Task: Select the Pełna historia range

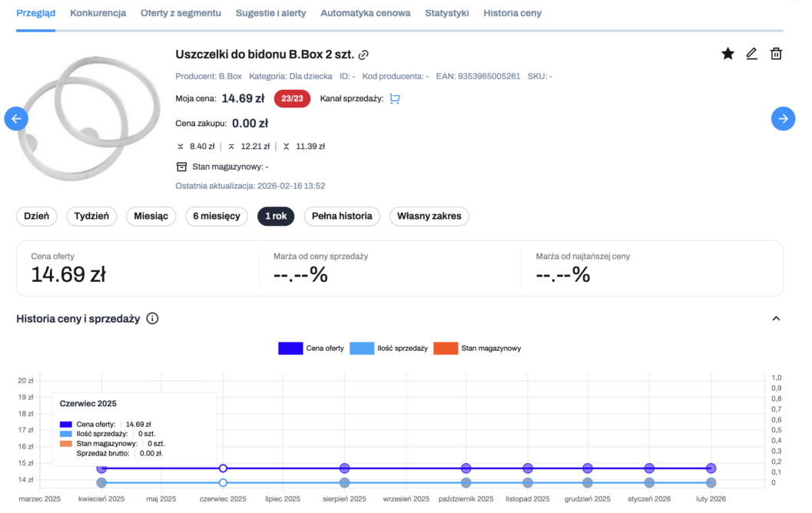Action: pos(342,217)
